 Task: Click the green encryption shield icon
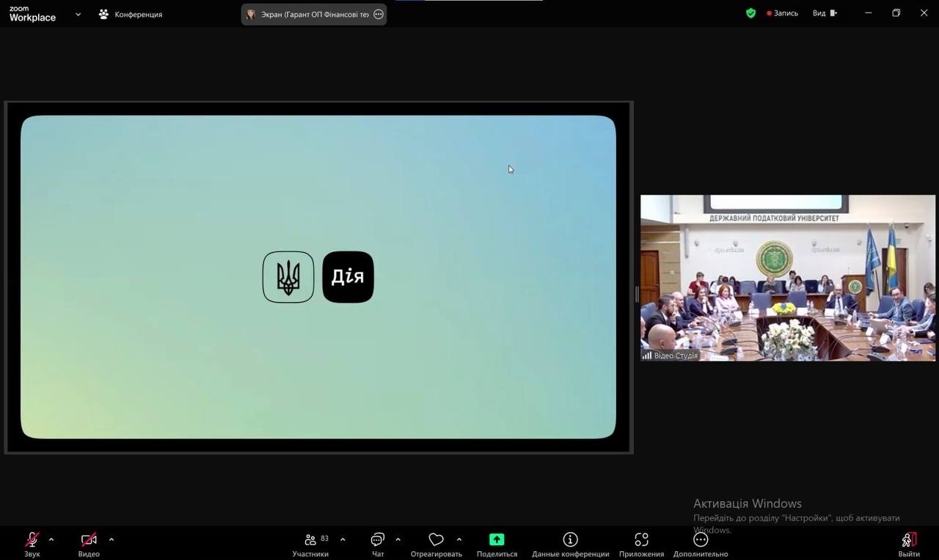[x=750, y=13]
